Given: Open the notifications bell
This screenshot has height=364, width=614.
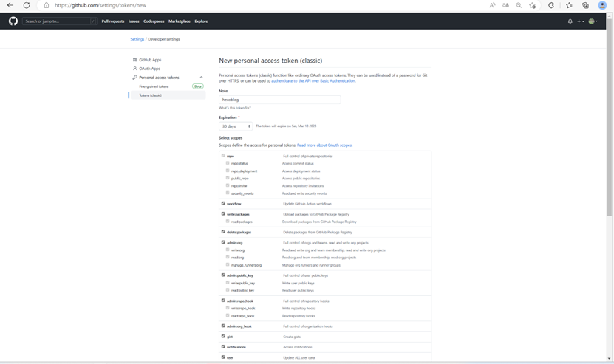Looking at the screenshot, I should tap(570, 21).
